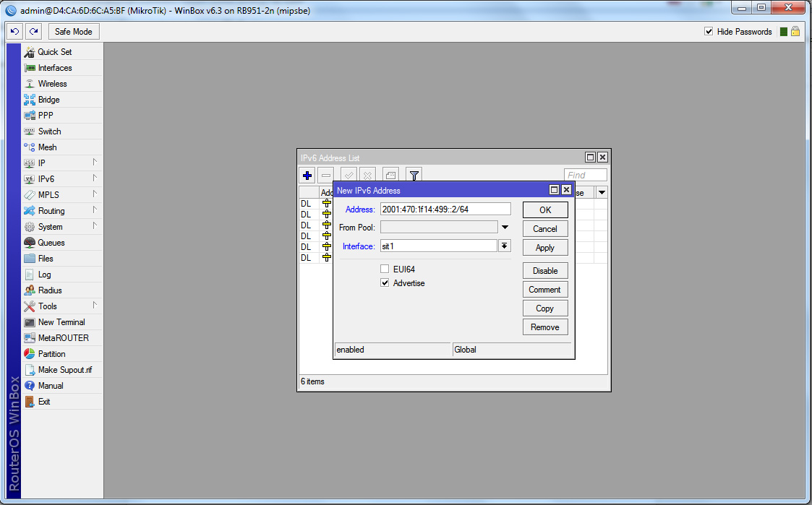Toggle the Hide Passwords checkbox
The image size is (812, 505).
709,32
